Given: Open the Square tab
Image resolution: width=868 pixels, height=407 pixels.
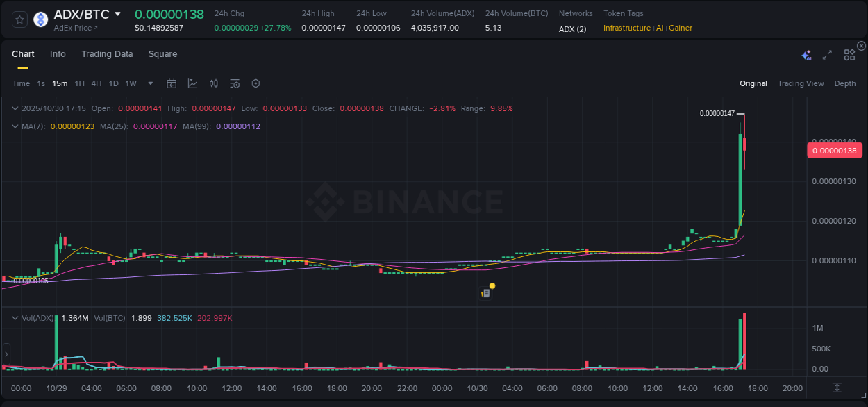Looking at the screenshot, I should click(162, 53).
